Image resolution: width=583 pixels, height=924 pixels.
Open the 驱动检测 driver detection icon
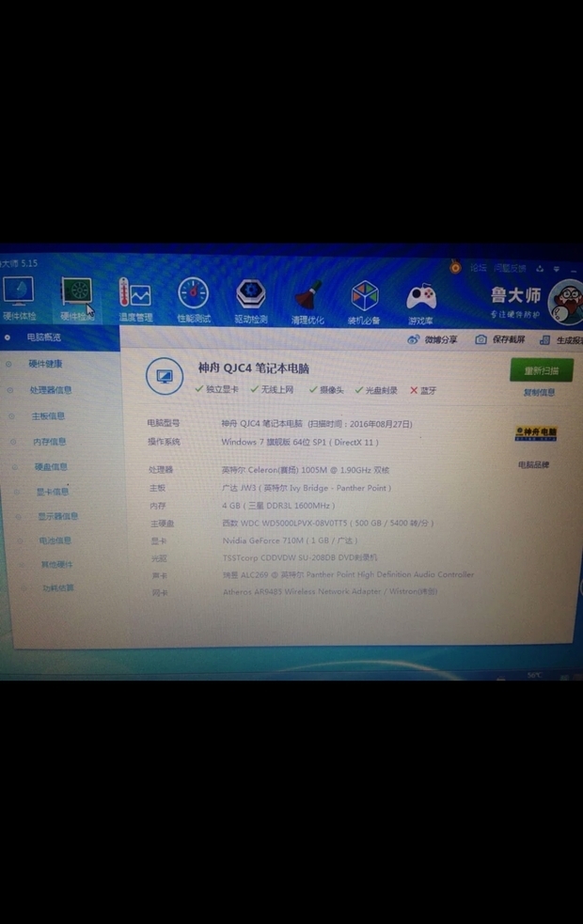pos(251,301)
